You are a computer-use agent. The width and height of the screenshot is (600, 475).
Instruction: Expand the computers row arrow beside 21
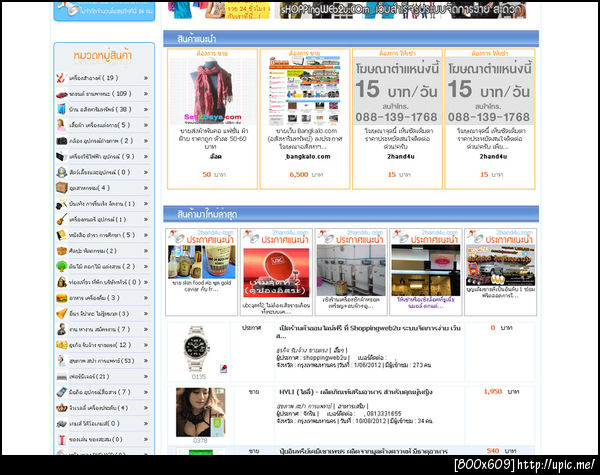(146, 377)
